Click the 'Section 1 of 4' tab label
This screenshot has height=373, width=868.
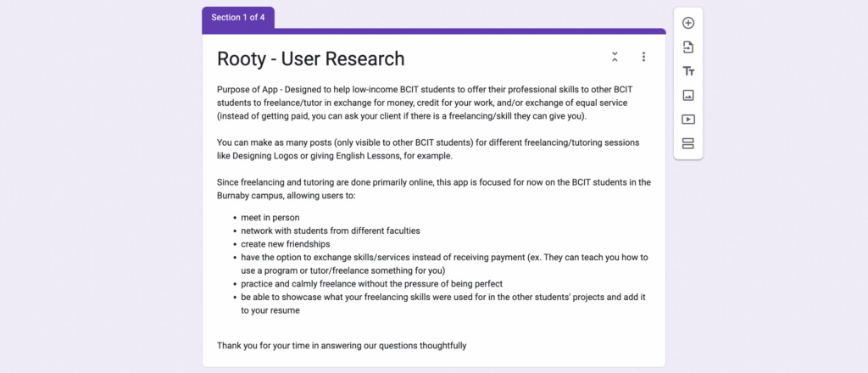(238, 17)
